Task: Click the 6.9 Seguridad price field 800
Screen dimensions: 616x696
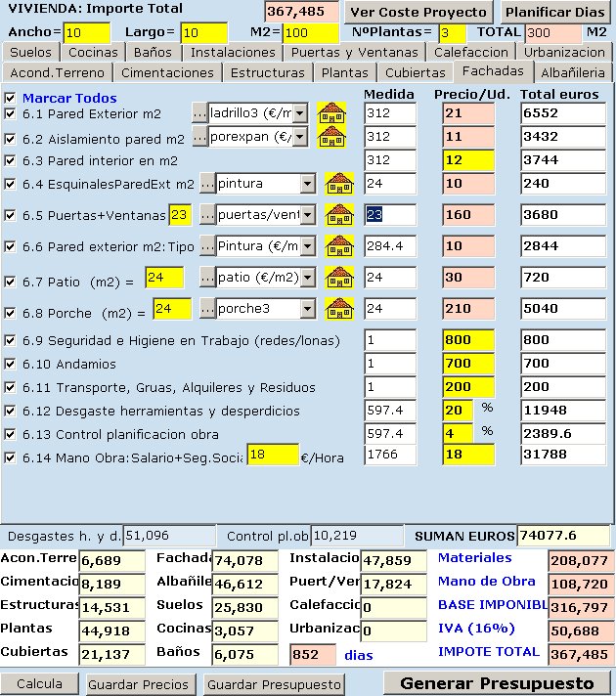Action: tap(468, 339)
